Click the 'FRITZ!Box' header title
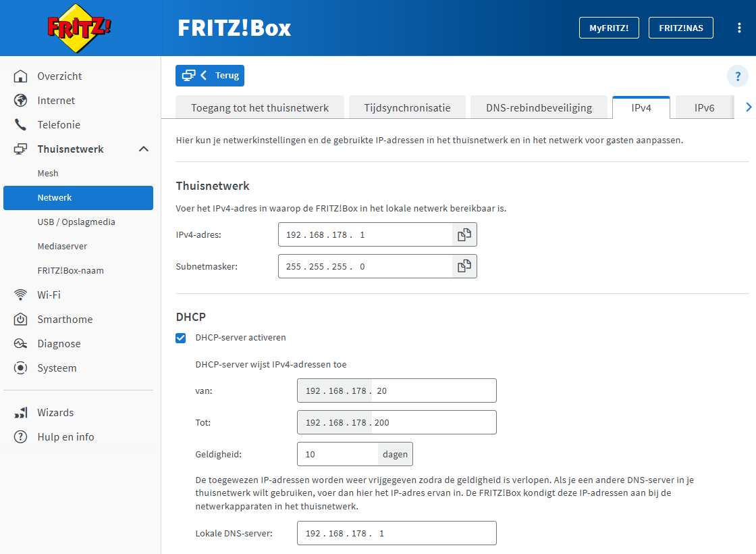This screenshot has width=756, height=554. (234, 28)
